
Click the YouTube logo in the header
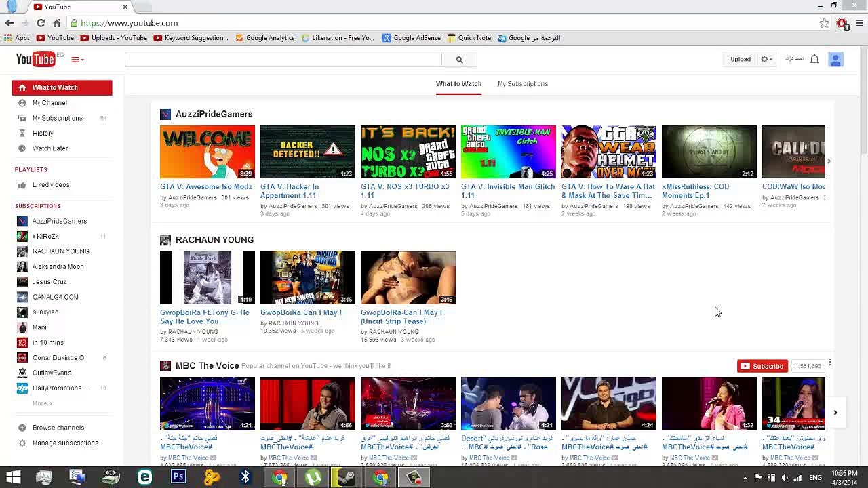tap(35, 60)
